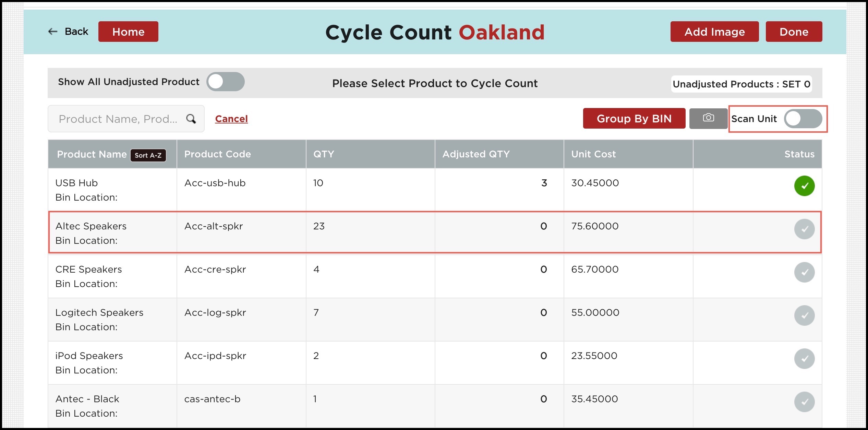This screenshot has width=868, height=430.
Task: Focus the product name search field
Action: pos(118,119)
